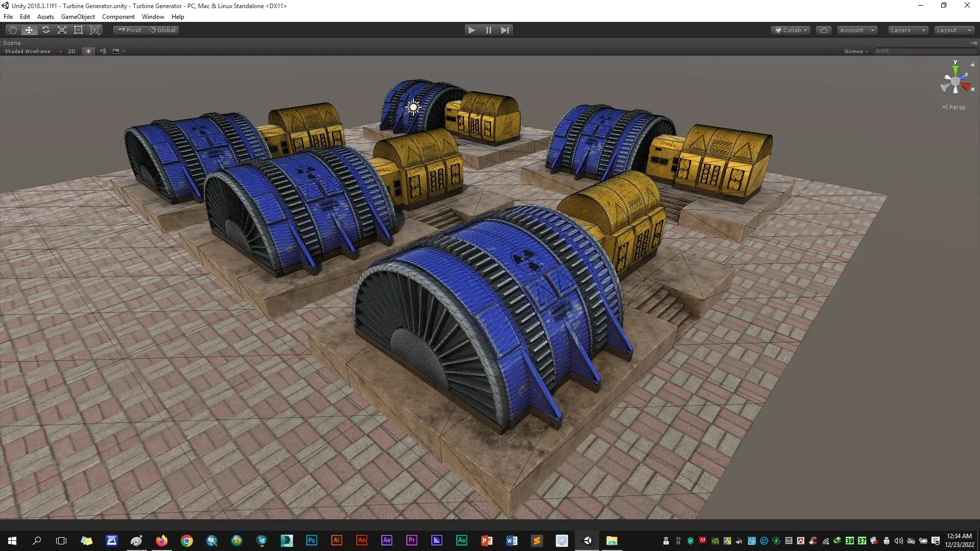Open the taskbar clock showing 12:34 AM
This screenshot has height=551, width=980.
pyautogui.click(x=959, y=541)
